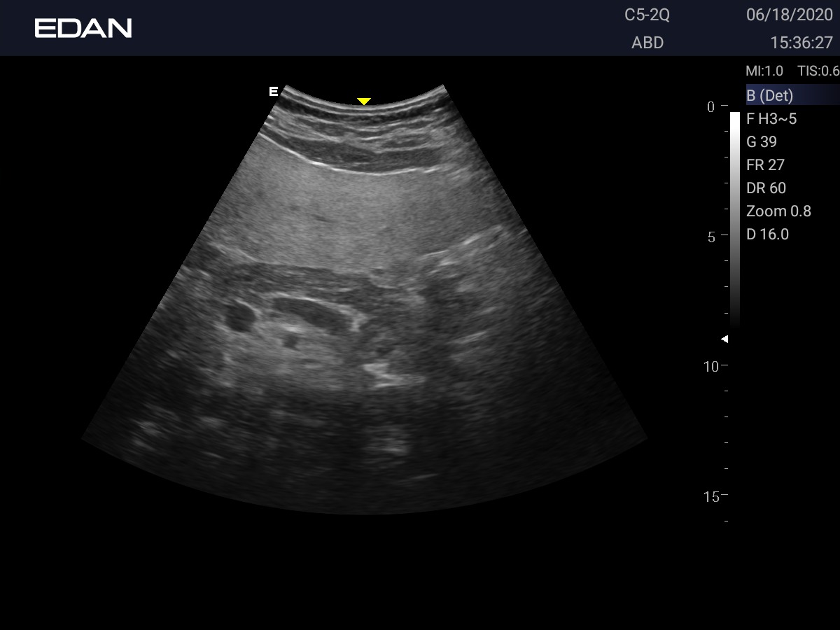
Task: Click the date 06/18/2020
Action: click(x=789, y=15)
